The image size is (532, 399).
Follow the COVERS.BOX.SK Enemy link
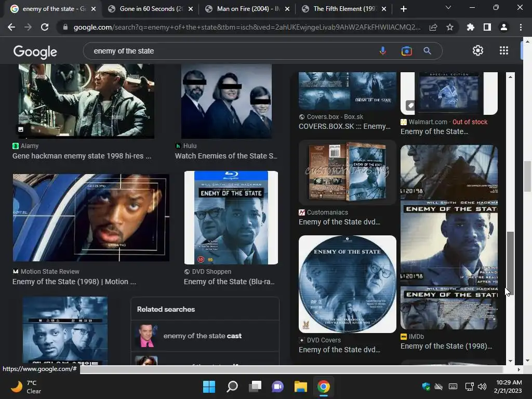345,126
